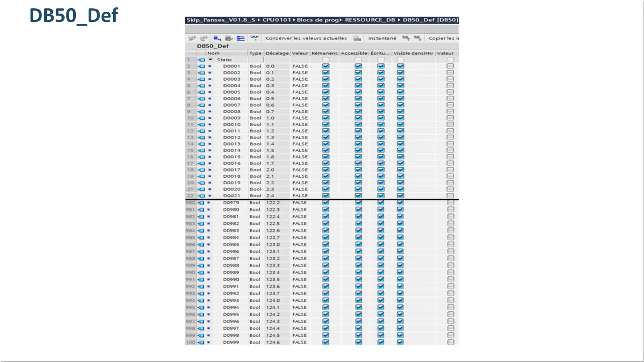The height and width of the screenshot is (362, 644).
Task: Select the offset cell 2.4
Action: (270, 196)
